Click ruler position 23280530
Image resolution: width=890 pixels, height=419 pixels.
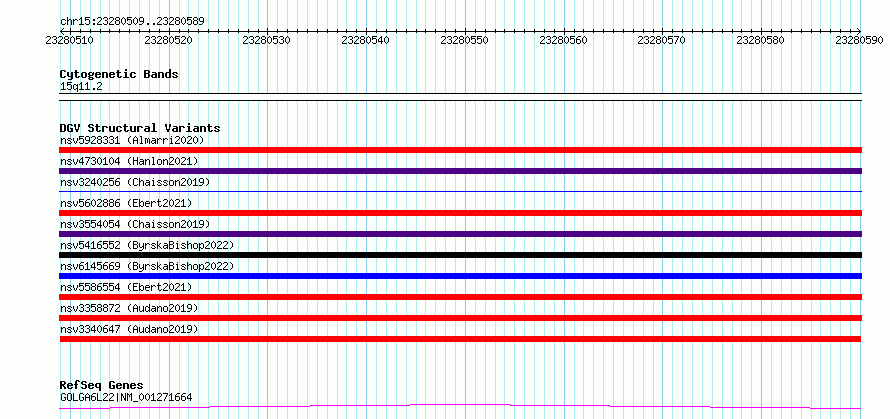[267, 40]
